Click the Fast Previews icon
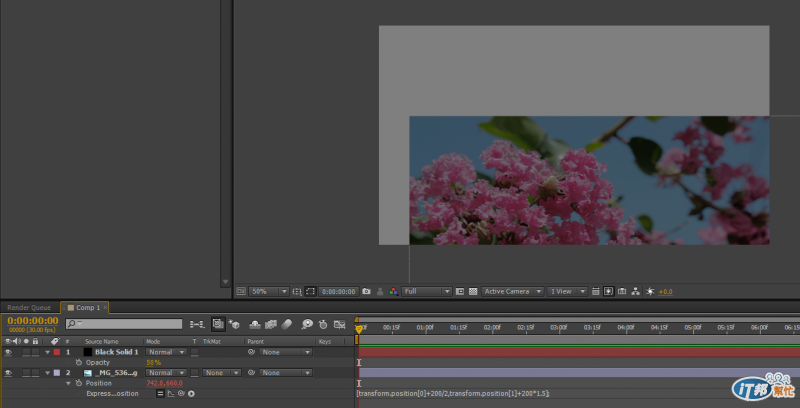 coord(609,291)
